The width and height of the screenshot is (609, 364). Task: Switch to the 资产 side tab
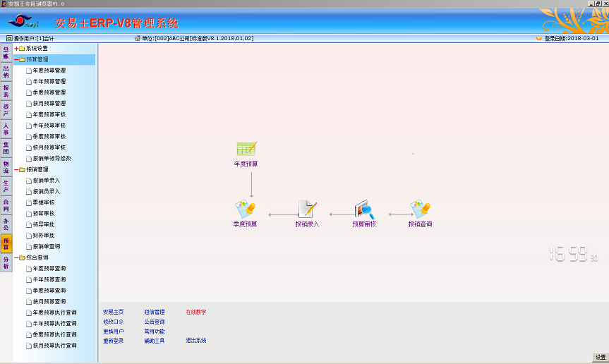tap(6, 110)
